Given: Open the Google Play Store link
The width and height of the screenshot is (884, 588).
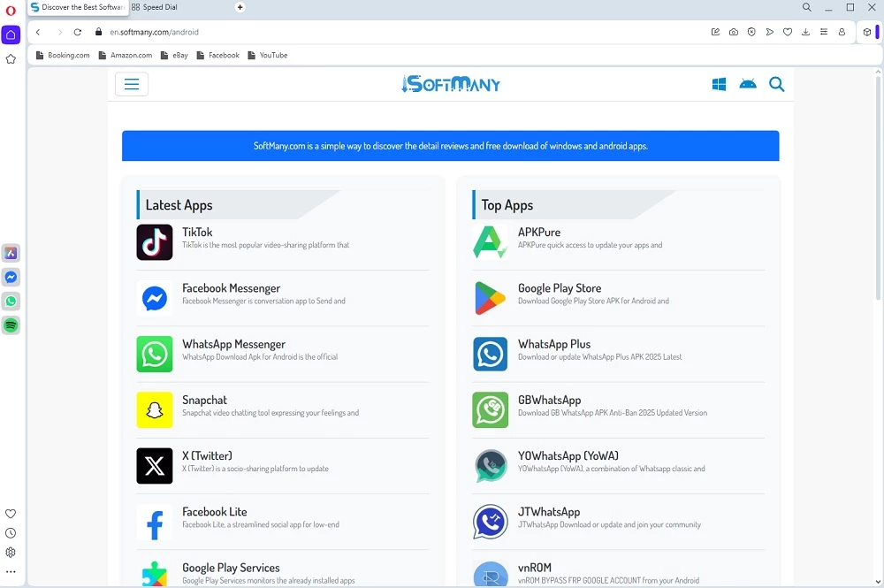Looking at the screenshot, I should [x=559, y=288].
